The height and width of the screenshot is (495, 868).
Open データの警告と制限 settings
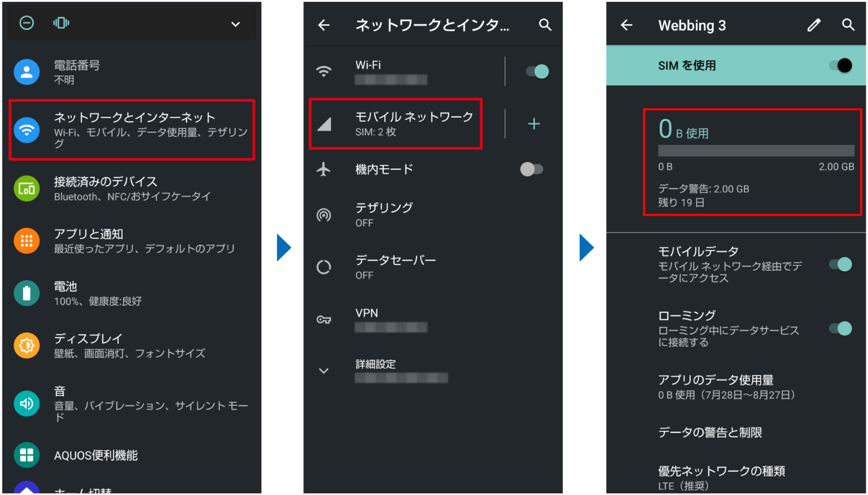click(x=710, y=432)
